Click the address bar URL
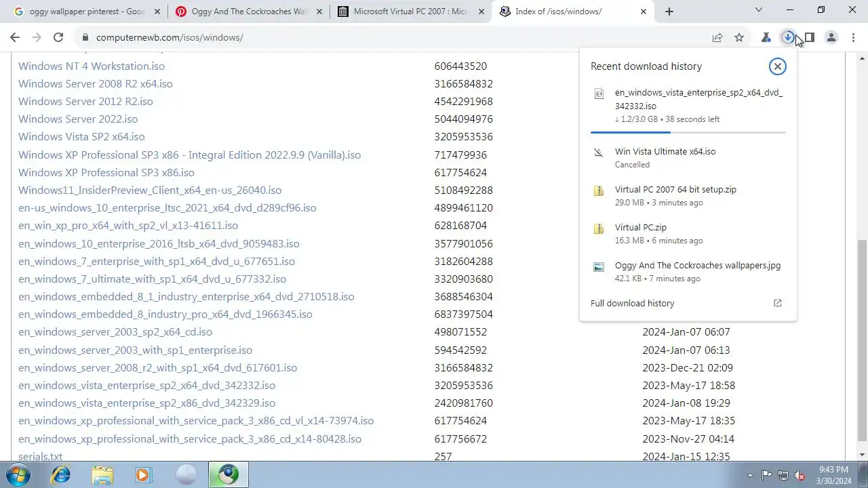 (x=170, y=37)
